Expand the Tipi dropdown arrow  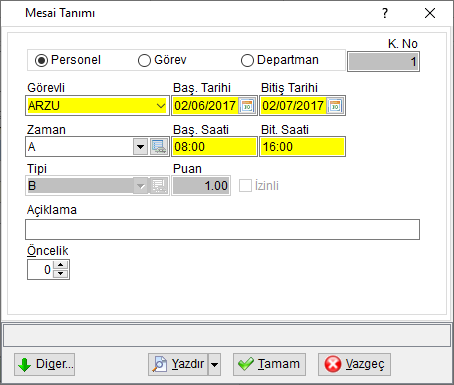tap(140, 186)
